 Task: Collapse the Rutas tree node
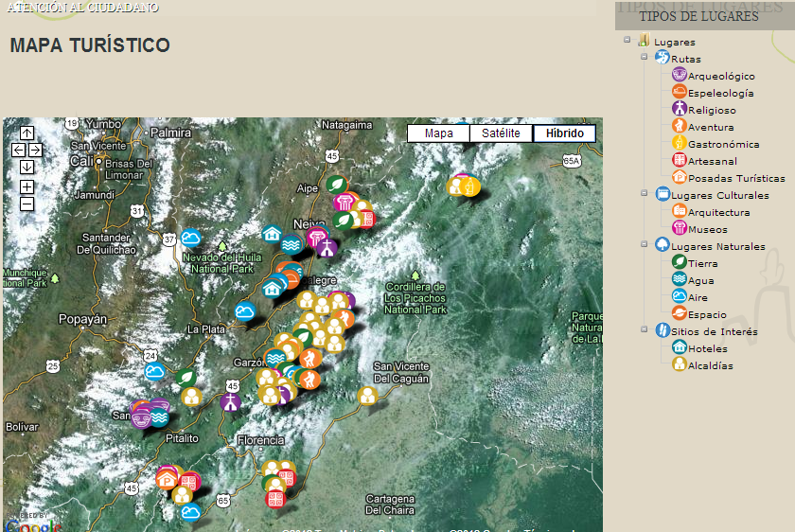[645, 58]
